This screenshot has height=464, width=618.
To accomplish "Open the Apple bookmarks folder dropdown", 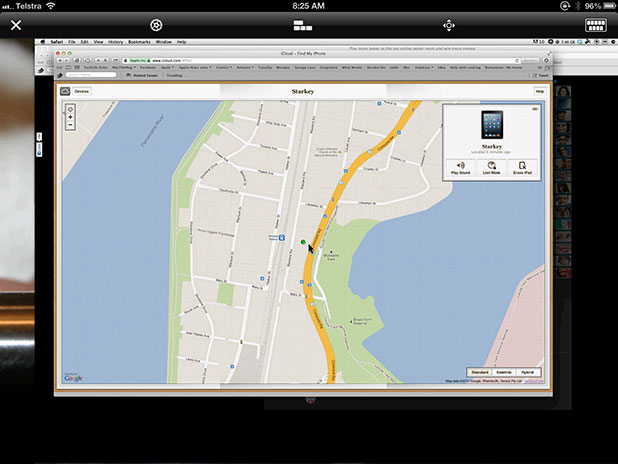I will coord(167,68).
